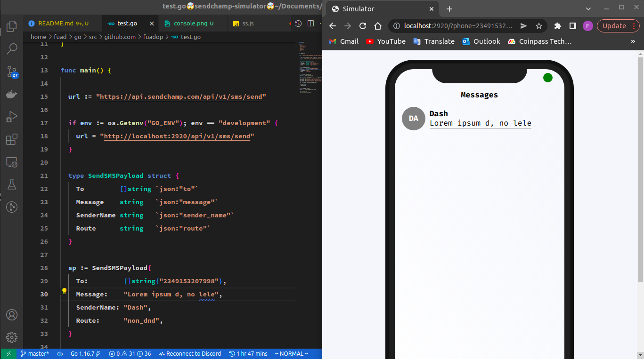
Task: Open the Manage gear in activity bar
Action: 12,337
